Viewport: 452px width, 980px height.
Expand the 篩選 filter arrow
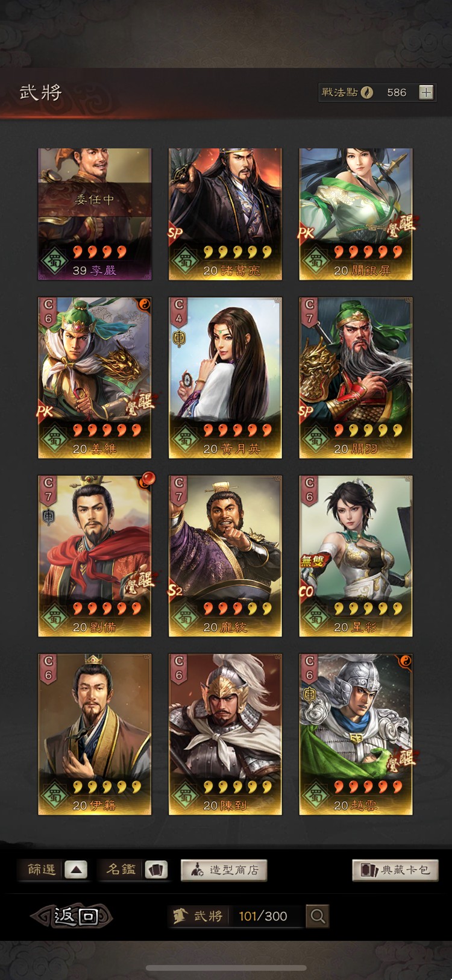(x=76, y=870)
